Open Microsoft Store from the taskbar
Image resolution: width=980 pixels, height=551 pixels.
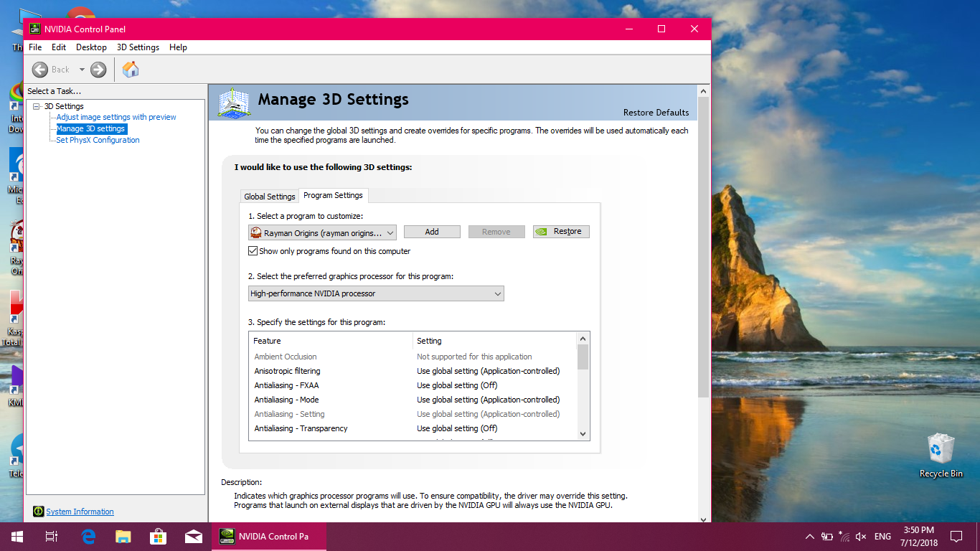[x=158, y=536]
